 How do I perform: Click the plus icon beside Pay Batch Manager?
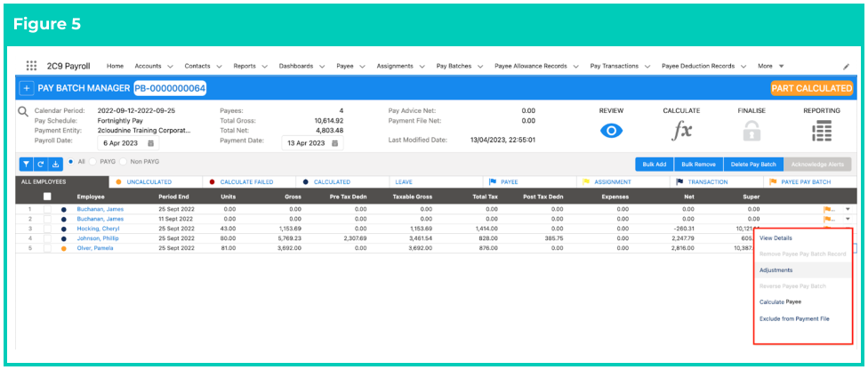26,88
